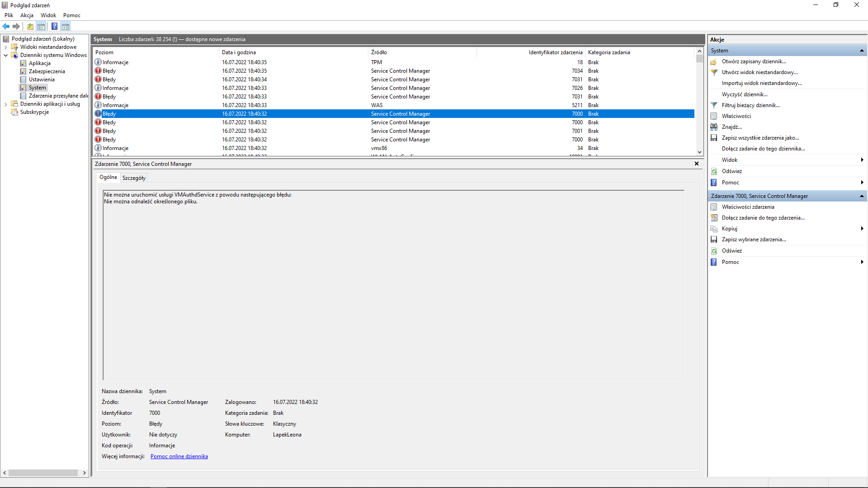Click Importuj widok niestandardowy action

coord(762,83)
